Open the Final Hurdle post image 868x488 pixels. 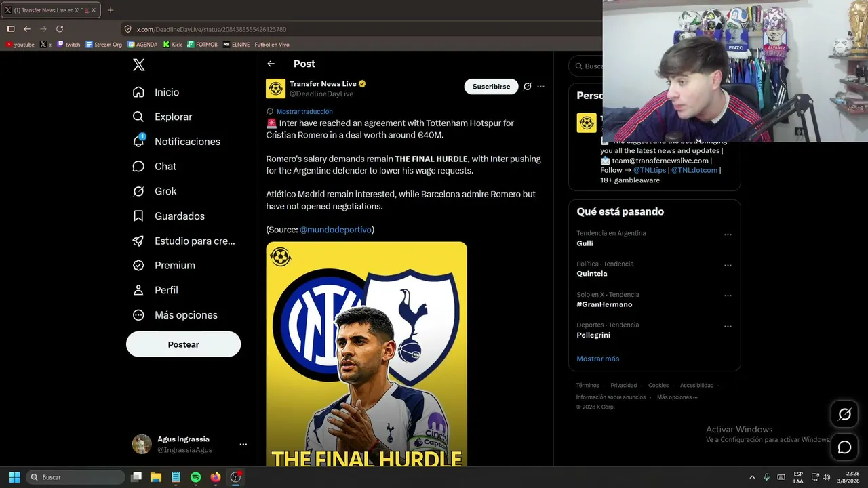tap(366, 354)
